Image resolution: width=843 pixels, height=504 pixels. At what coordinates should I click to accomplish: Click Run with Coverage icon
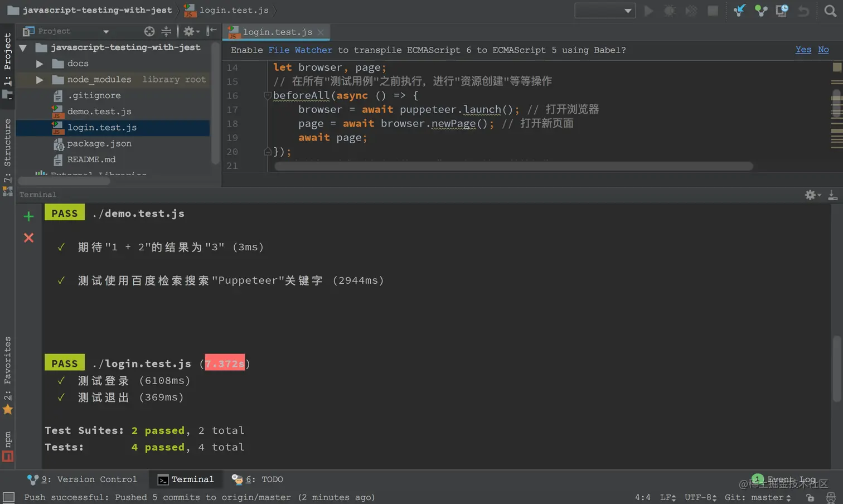(691, 11)
